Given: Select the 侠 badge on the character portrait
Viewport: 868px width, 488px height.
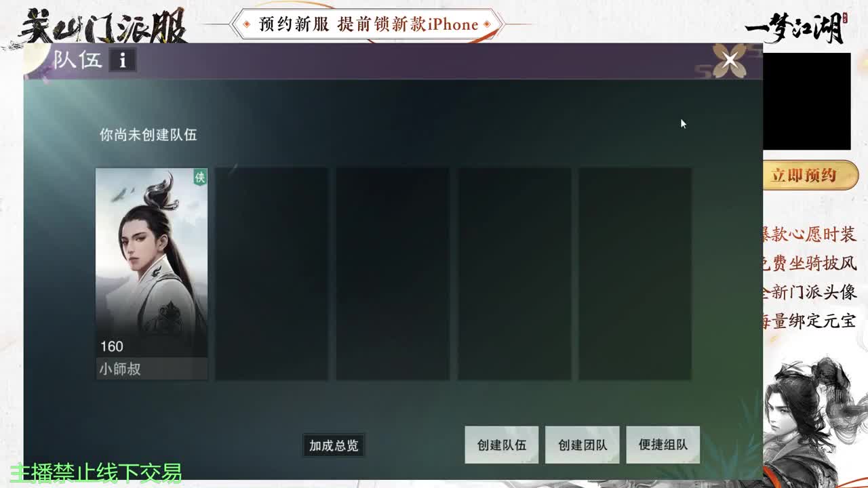Looking at the screenshot, I should click(x=199, y=176).
